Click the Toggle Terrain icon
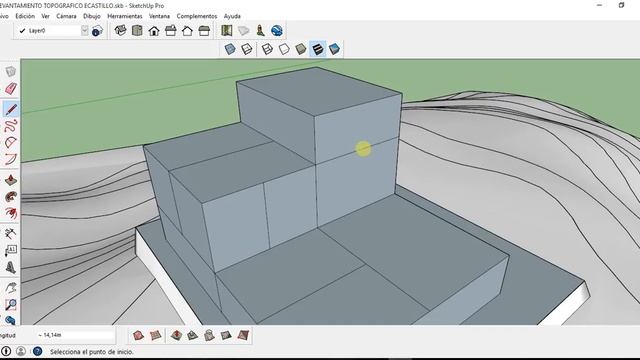Image resolution: width=640 pixels, height=360 pixels. (x=243, y=31)
